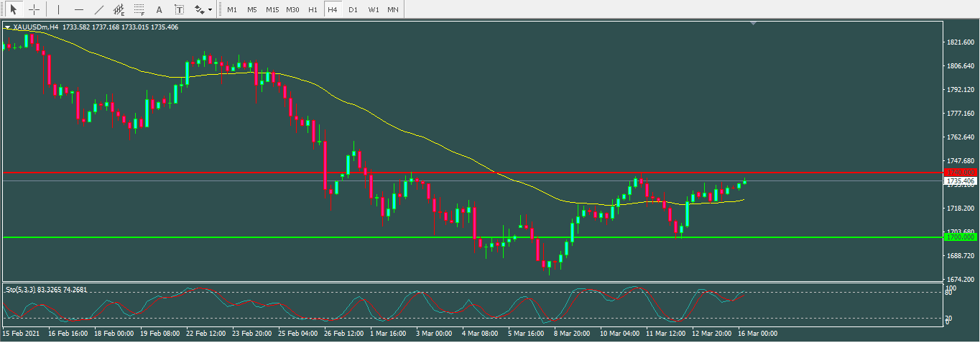Click the text label tool
Viewport: 980px width, 343px height.
tap(179, 10)
